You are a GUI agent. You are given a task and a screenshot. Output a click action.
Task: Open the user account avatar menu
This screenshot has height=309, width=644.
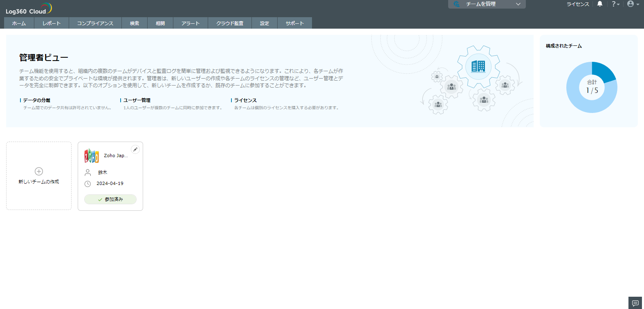point(633,4)
